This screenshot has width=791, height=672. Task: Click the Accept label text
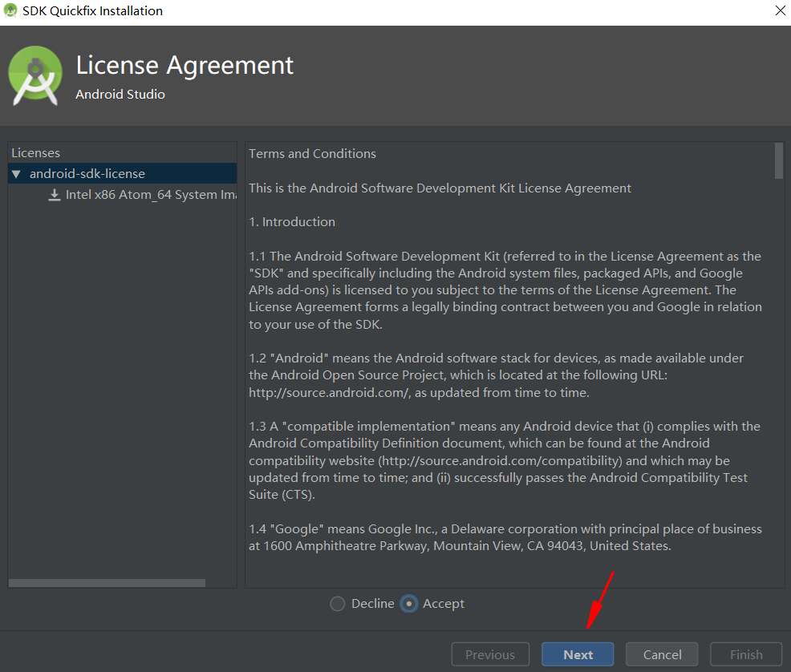(x=444, y=604)
